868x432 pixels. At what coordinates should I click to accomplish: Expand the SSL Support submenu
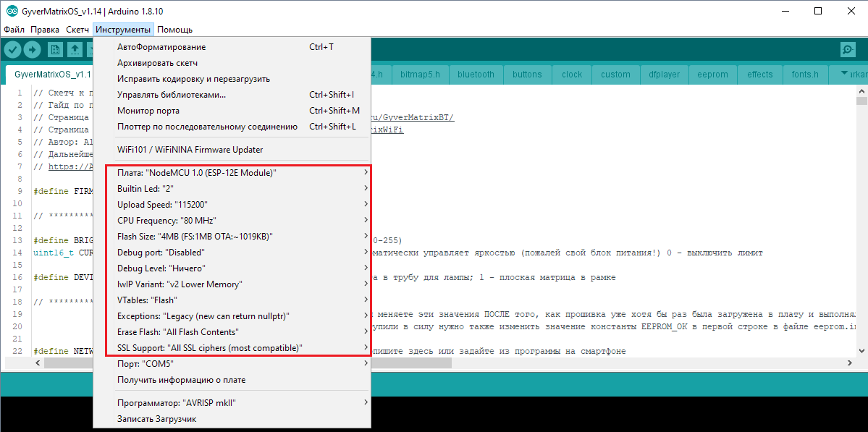point(232,348)
